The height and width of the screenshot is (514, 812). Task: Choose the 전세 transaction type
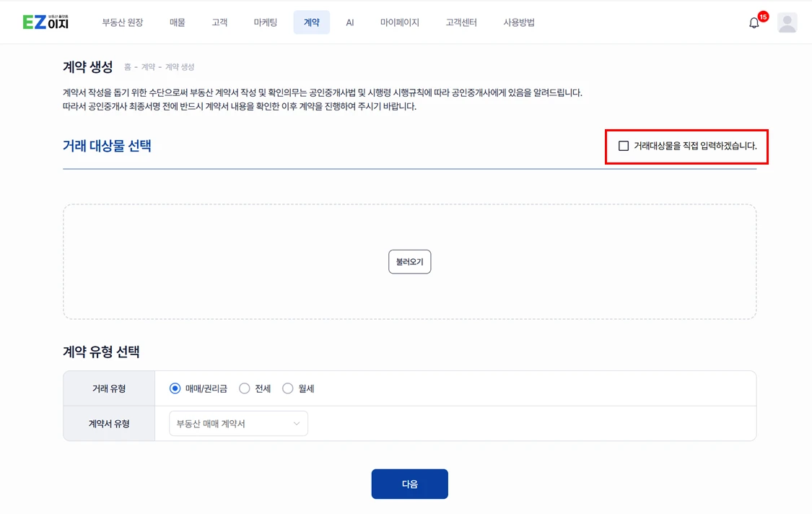coord(245,388)
